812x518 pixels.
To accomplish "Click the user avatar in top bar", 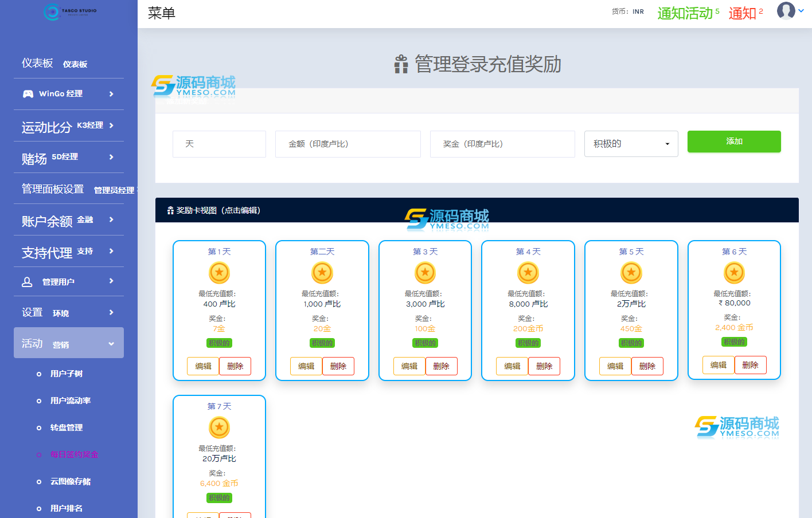I will click(x=786, y=11).
